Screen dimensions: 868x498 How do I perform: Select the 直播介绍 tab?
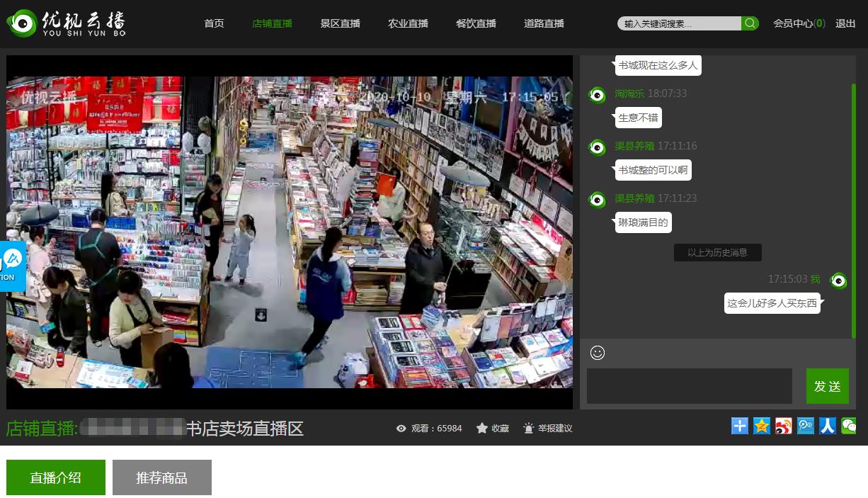[x=55, y=477]
